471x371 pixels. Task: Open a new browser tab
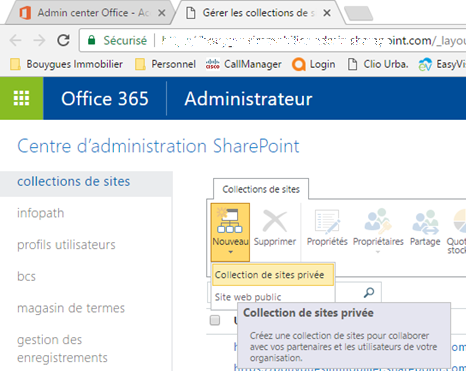coord(358,13)
